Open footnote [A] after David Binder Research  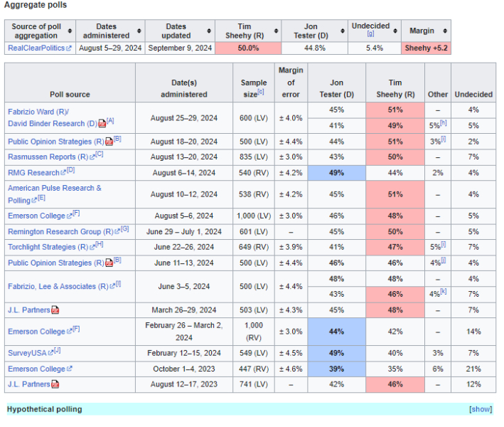tap(110, 121)
